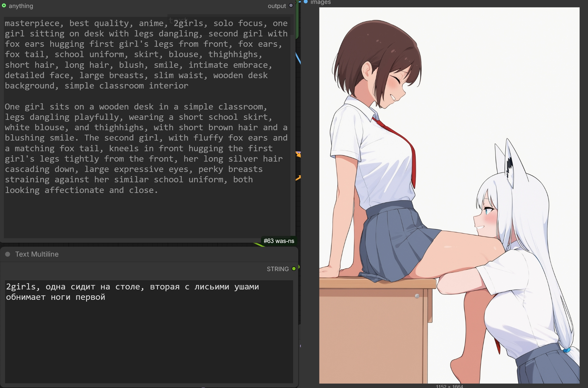The width and height of the screenshot is (588, 388).
Task: Open the generated anime image preview
Action: point(449,195)
